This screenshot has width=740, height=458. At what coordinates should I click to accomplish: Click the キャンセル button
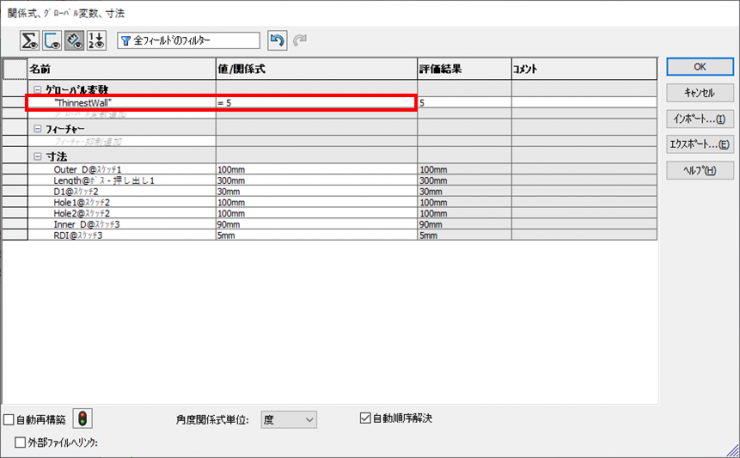[698, 92]
